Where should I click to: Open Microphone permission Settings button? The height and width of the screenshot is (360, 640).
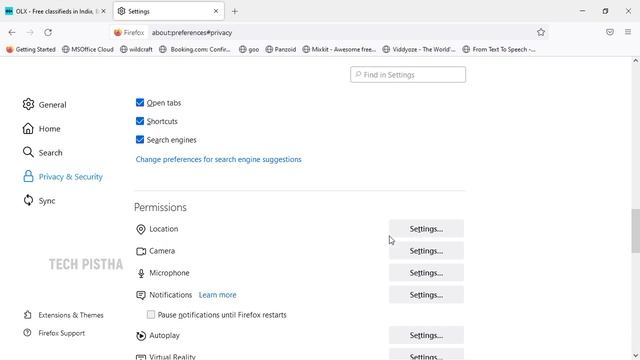426,273
